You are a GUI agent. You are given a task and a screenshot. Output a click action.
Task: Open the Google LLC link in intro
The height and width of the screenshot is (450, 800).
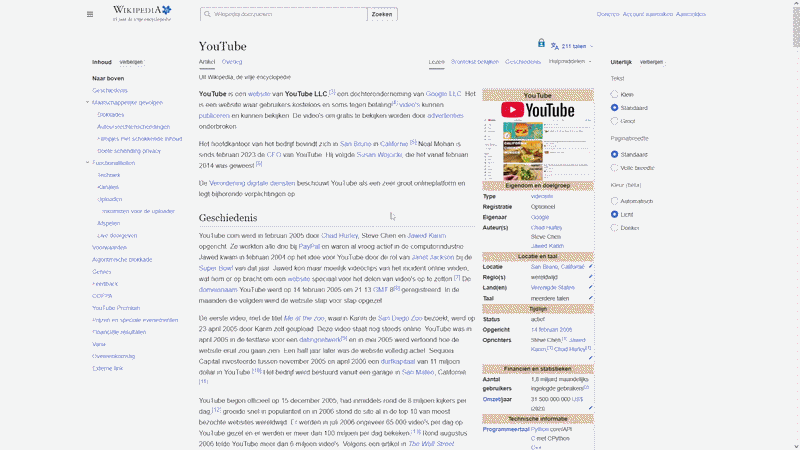(x=443, y=94)
